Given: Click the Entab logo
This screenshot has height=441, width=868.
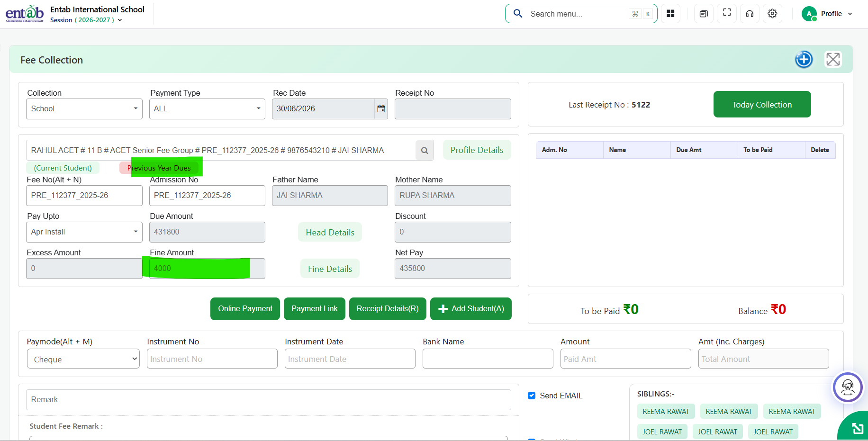Looking at the screenshot, I should pyautogui.click(x=25, y=14).
